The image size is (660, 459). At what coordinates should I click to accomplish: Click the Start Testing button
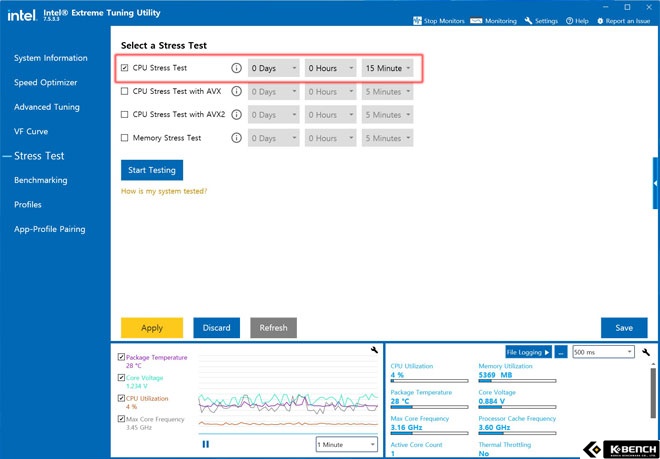click(152, 170)
